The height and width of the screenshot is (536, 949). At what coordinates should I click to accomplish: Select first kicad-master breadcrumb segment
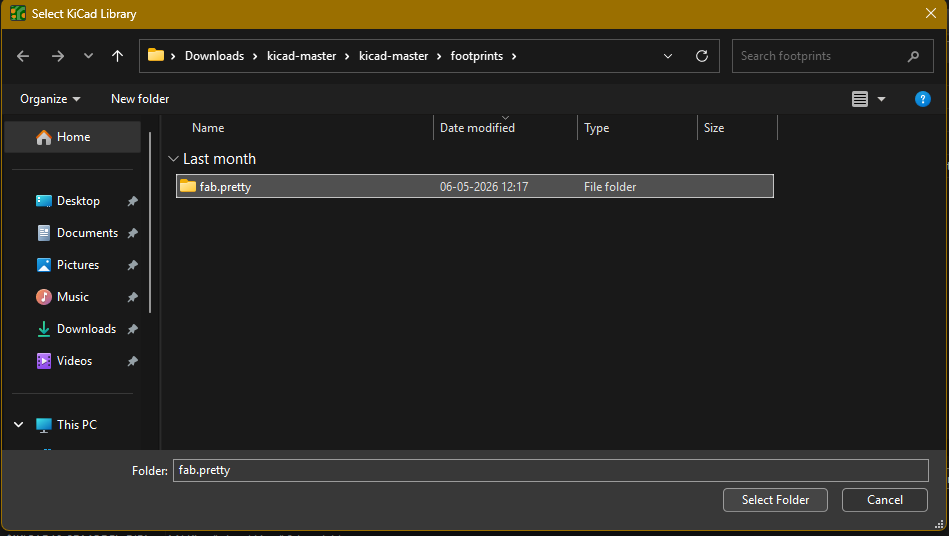[301, 56]
